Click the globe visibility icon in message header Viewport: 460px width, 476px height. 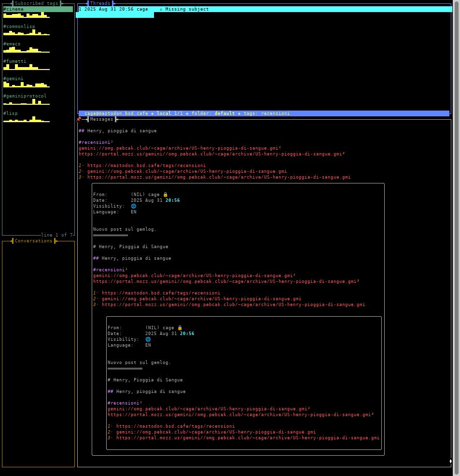(133, 206)
